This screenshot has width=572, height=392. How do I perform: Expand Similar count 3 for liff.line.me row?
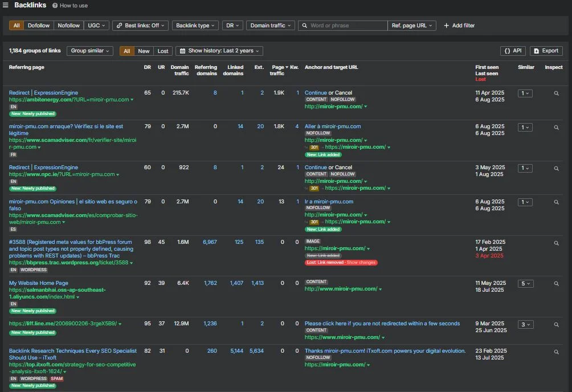pyautogui.click(x=525, y=324)
